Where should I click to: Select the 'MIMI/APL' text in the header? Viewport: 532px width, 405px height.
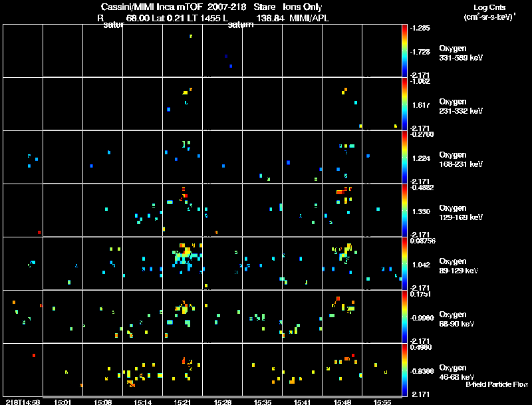coord(309,18)
